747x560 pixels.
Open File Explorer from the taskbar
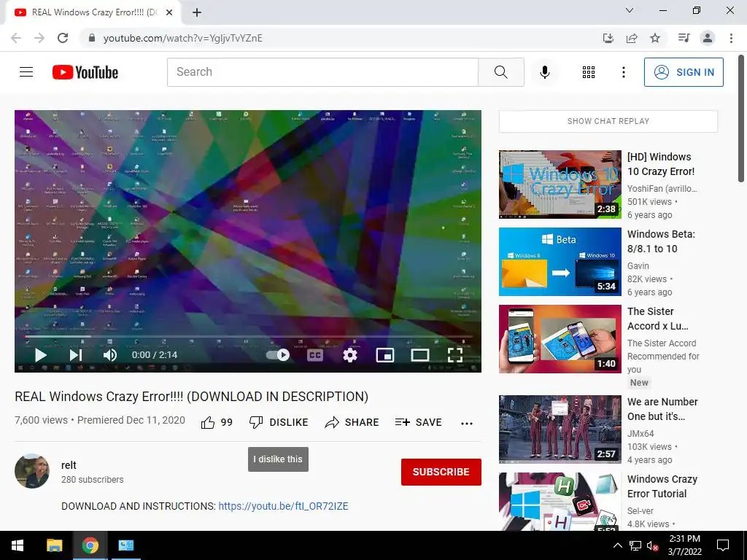[x=54, y=545]
